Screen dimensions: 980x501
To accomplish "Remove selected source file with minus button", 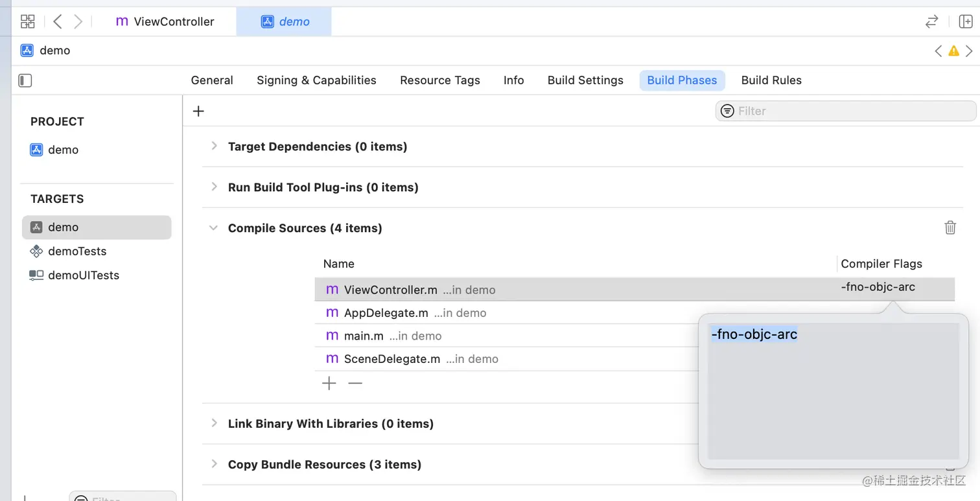I will pos(355,384).
